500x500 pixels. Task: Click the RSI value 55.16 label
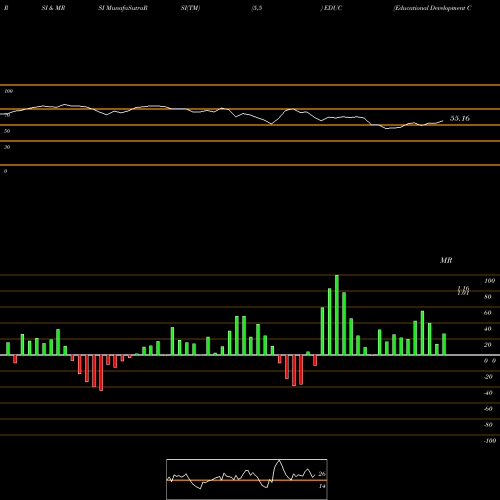(460, 118)
